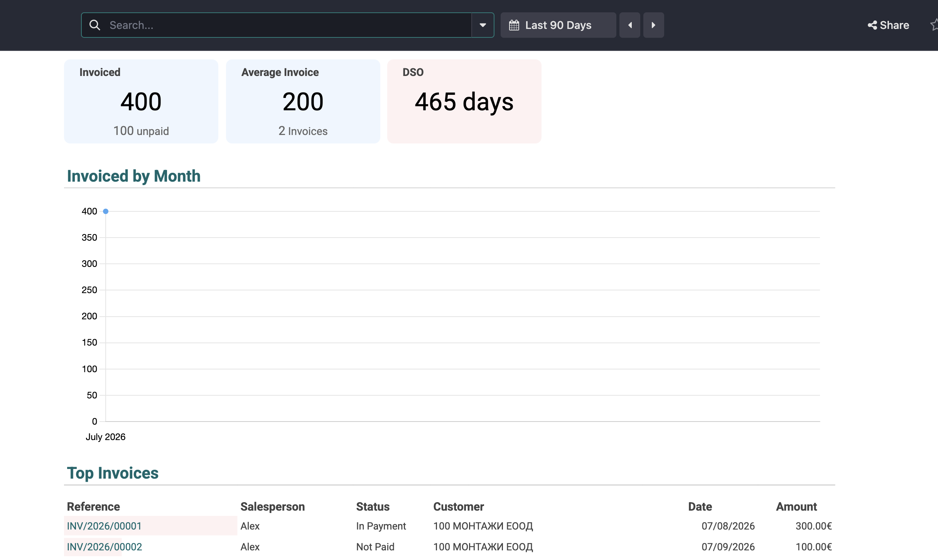Open the Invoiced 400 card
The width and height of the screenshot is (938, 560).
click(x=141, y=101)
